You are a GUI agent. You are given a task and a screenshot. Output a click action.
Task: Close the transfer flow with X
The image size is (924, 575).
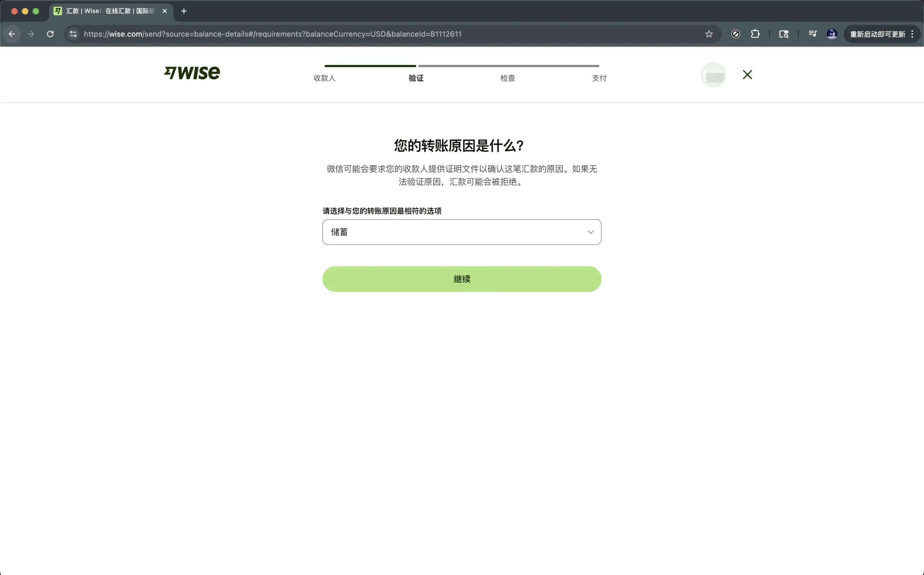[747, 74]
